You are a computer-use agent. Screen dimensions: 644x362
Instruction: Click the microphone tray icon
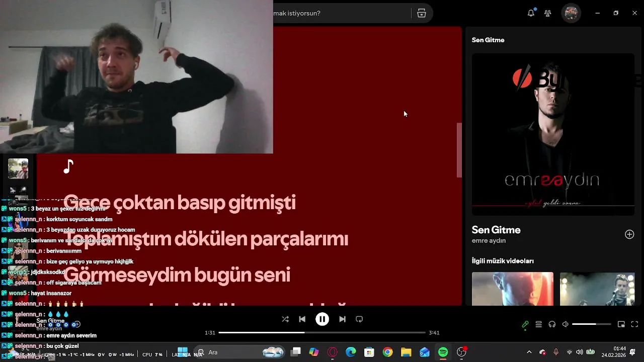coord(556,352)
